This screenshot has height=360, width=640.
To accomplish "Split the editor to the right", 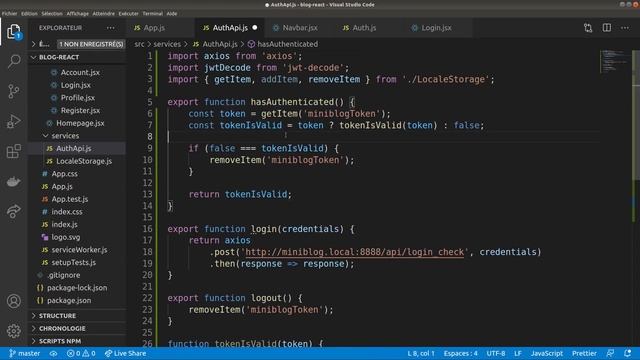I will pyautogui.click(x=607, y=28).
